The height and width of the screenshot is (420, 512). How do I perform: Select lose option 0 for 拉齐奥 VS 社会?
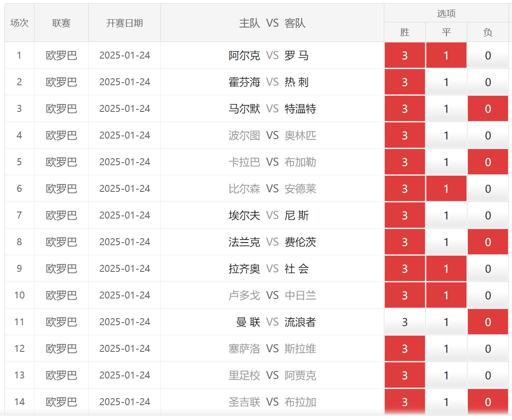click(488, 269)
